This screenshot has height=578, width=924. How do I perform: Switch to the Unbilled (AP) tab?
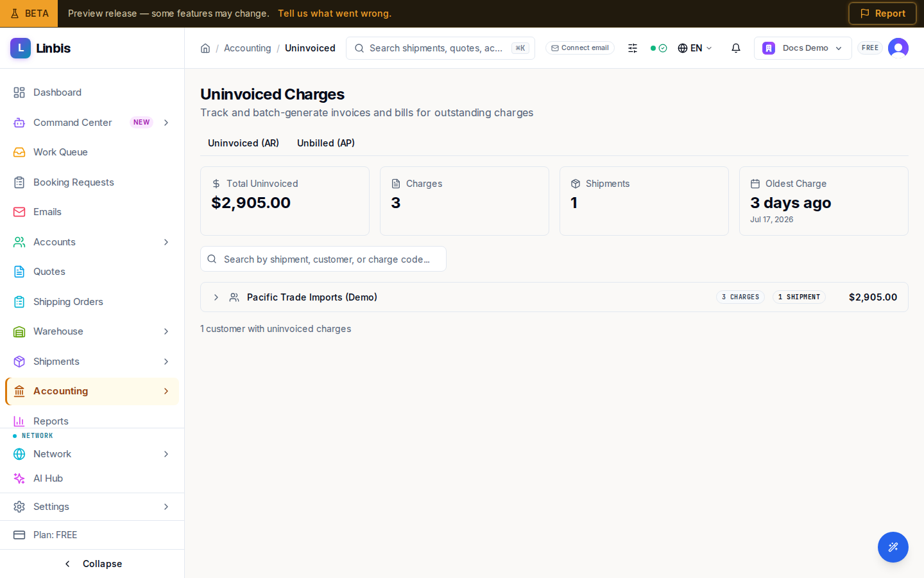[326, 143]
